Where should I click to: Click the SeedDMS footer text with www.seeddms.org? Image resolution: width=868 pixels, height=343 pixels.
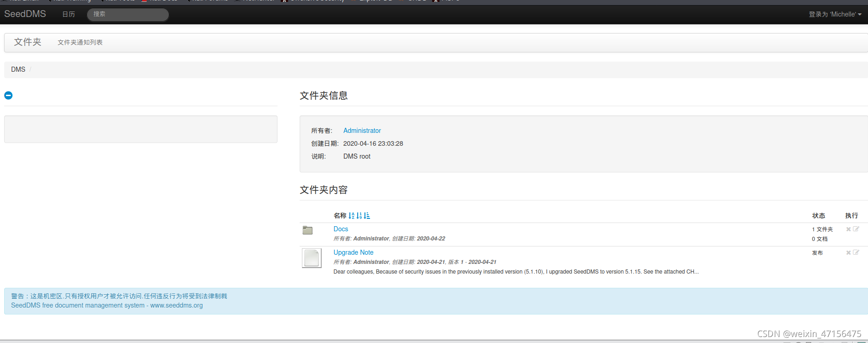point(107,305)
